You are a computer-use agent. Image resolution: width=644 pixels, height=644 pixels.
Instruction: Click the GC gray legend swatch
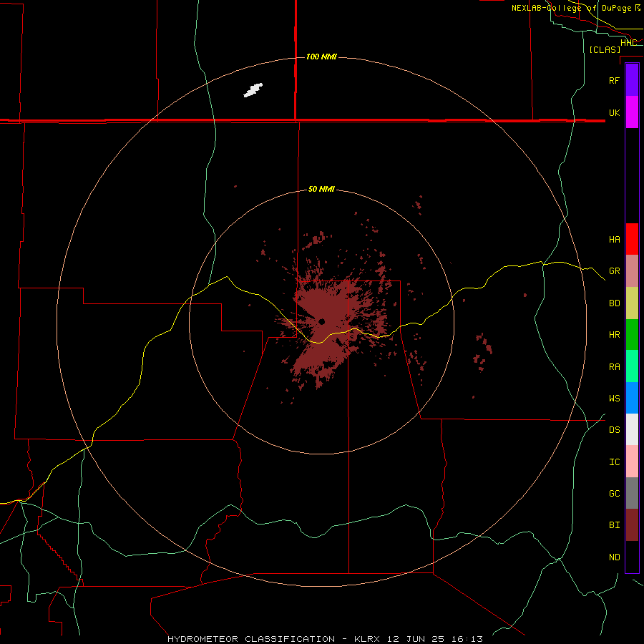coord(632,493)
